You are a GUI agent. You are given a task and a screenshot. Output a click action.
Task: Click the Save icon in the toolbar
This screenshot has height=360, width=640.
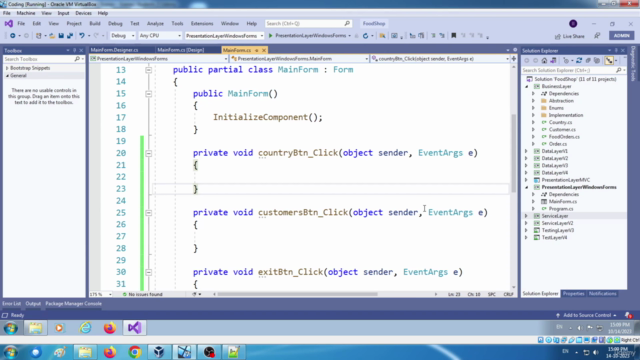[x=61, y=36]
